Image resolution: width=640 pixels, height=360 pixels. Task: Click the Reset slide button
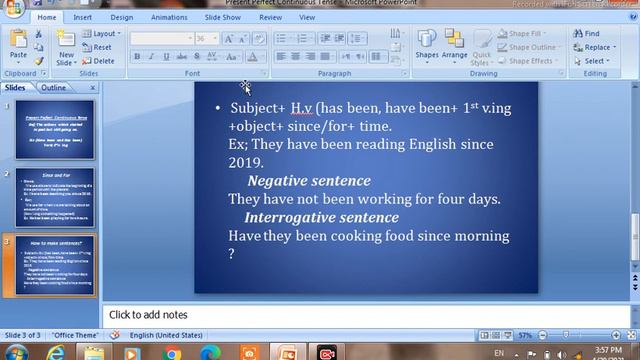pos(97,47)
